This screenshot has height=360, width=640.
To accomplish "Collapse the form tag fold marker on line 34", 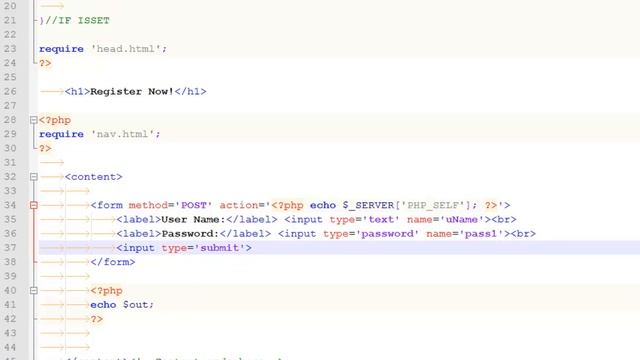I will [34, 205].
